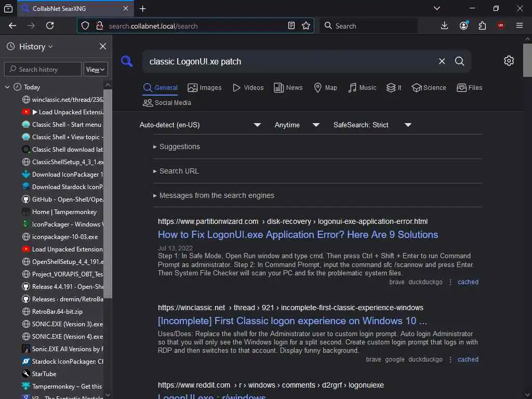Switch to Music search tab
The height and width of the screenshot is (399, 532).
point(362,88)
